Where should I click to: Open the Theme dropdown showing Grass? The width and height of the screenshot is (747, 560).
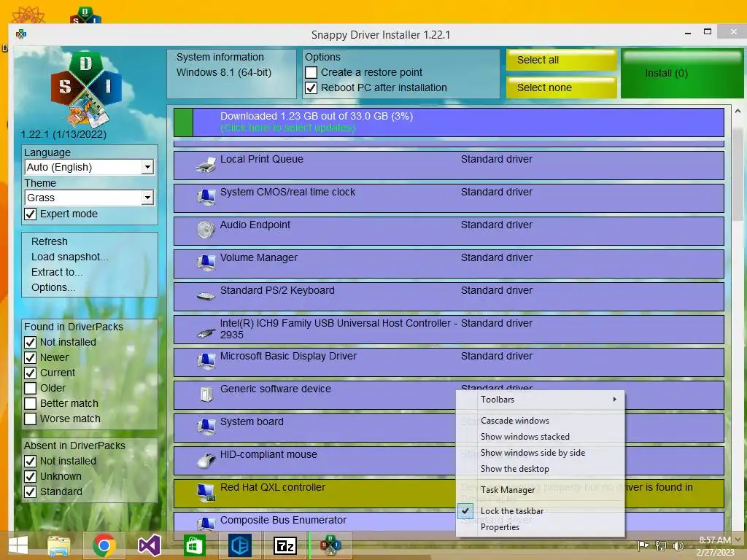89,198
